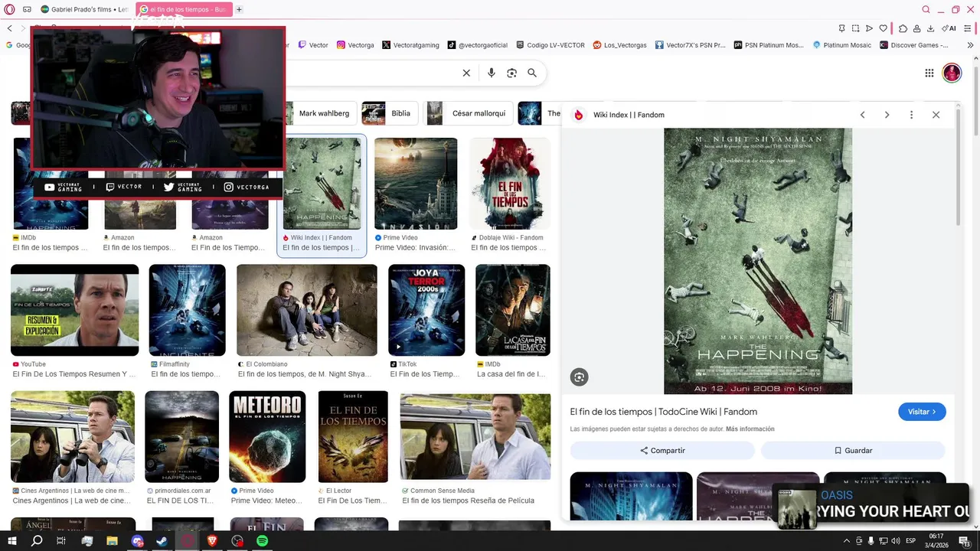Viewport: 980px width, 551px height.
Task: Click the Visitar button
Action: [x=922, y=412]
